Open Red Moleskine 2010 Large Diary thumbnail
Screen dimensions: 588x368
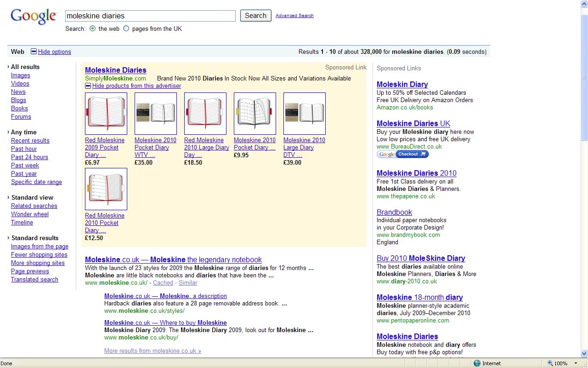pyautogui.click(x=205, y=114)
